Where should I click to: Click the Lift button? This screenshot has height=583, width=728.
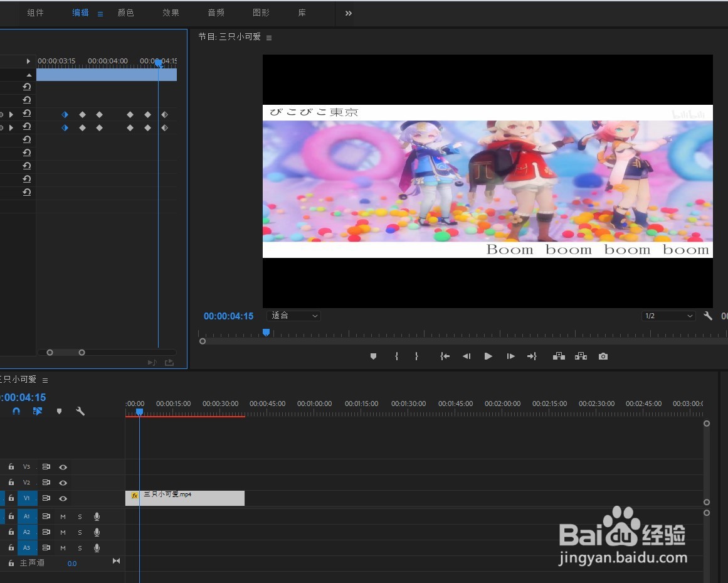pyautogui.click(x=559, y=356)
